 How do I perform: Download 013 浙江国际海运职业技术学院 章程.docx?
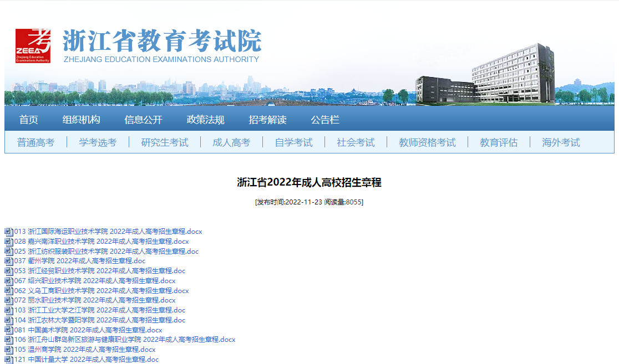click(x=108, y=232)
